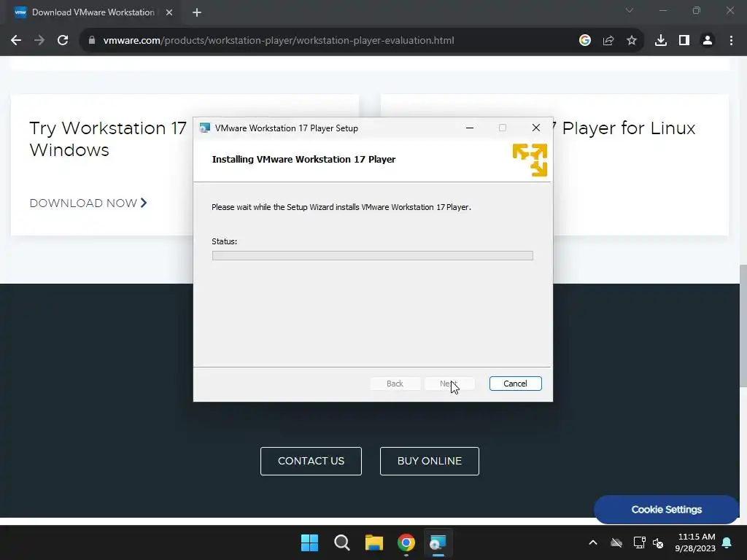This screenshot has height=560, width=747.
Task: Minimize the VMware Player Setup window
Action: pos(469,128)
